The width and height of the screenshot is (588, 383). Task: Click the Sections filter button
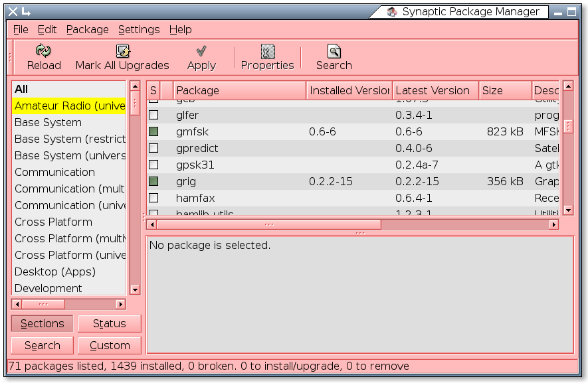pyautogui.click(x=43, y=323)
